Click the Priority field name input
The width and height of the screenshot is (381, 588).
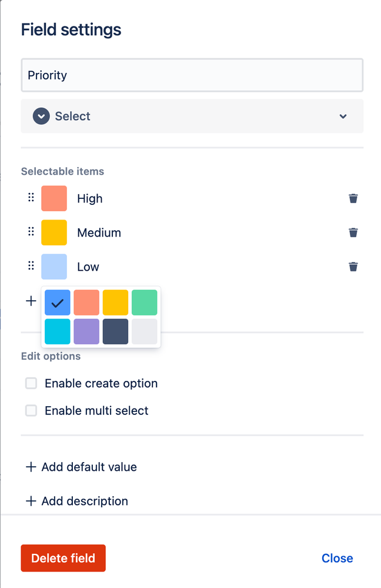tap(192, 75)
